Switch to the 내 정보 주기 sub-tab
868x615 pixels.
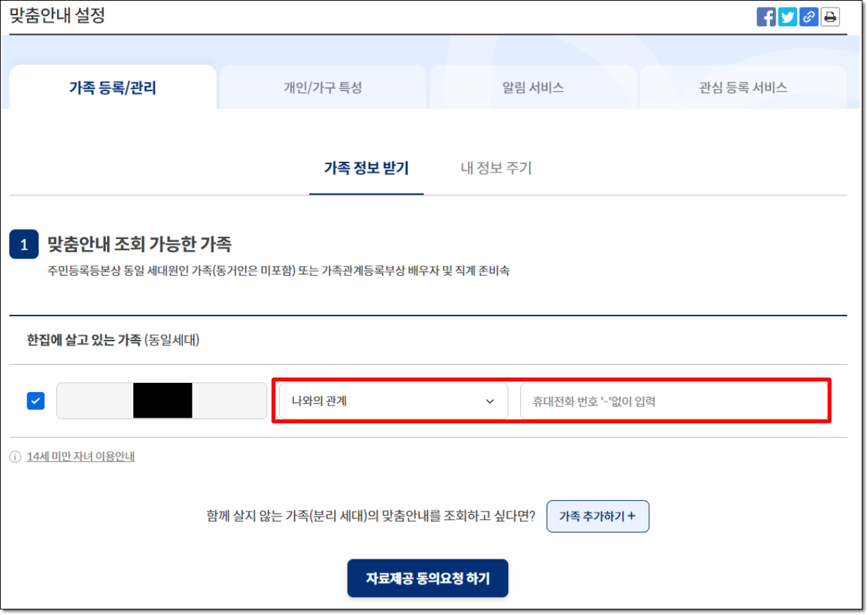496,168
